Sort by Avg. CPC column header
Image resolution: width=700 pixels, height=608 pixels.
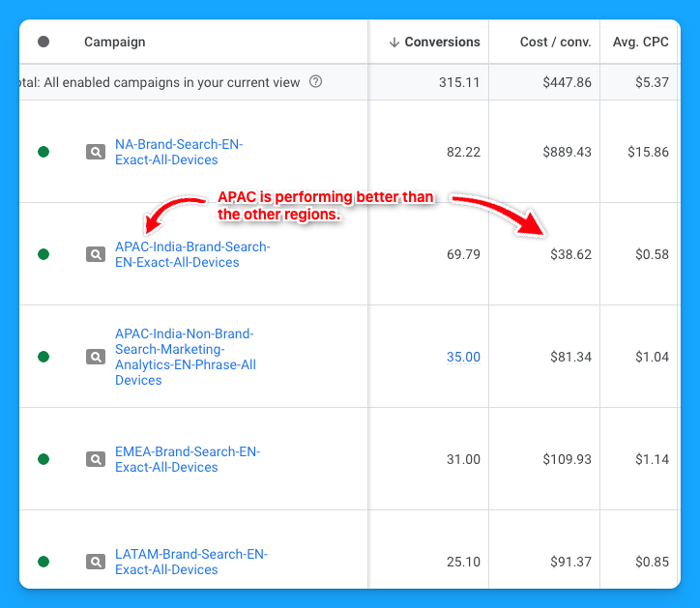tap(641, 42)
